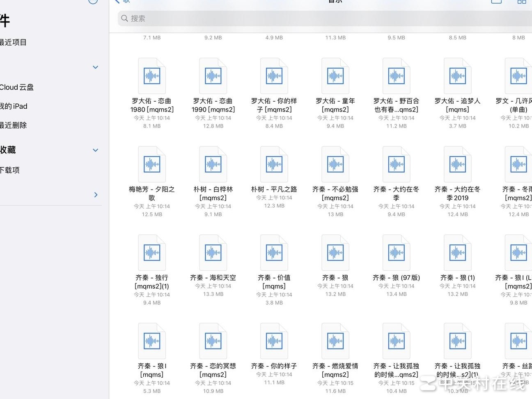Collapse the 收藏 section in the sidebar

pos(95,150)
